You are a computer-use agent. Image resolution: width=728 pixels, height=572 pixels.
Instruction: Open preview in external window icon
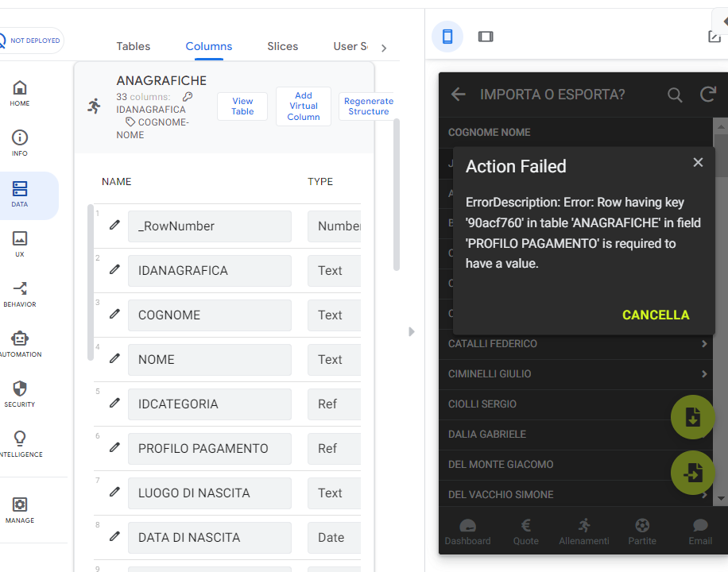714,37
